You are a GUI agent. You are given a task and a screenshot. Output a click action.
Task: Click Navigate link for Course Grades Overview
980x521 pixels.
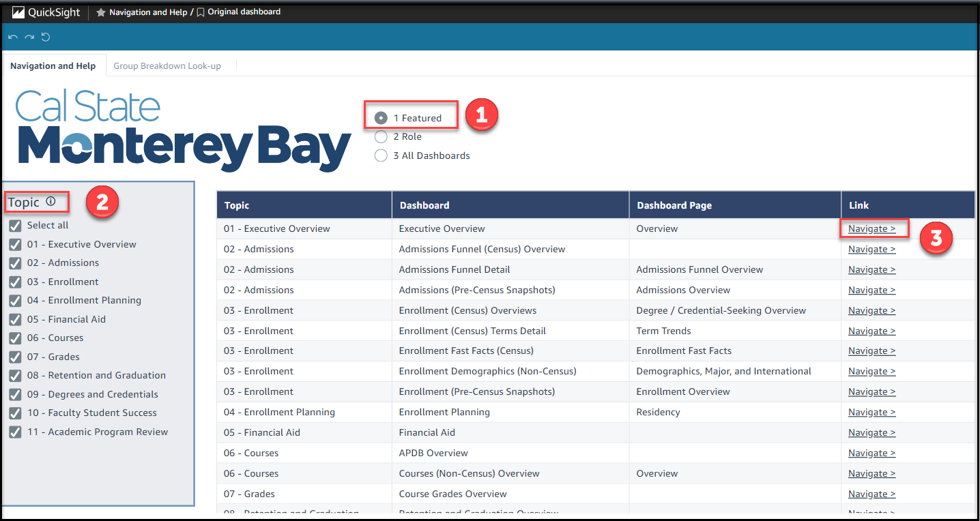tap(871, 494)
